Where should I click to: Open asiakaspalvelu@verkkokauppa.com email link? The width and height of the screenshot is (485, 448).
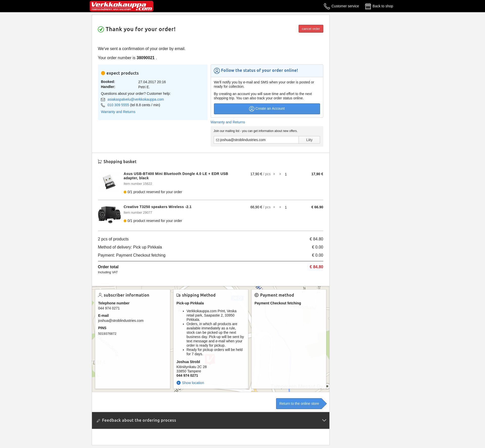coord(136,99)
